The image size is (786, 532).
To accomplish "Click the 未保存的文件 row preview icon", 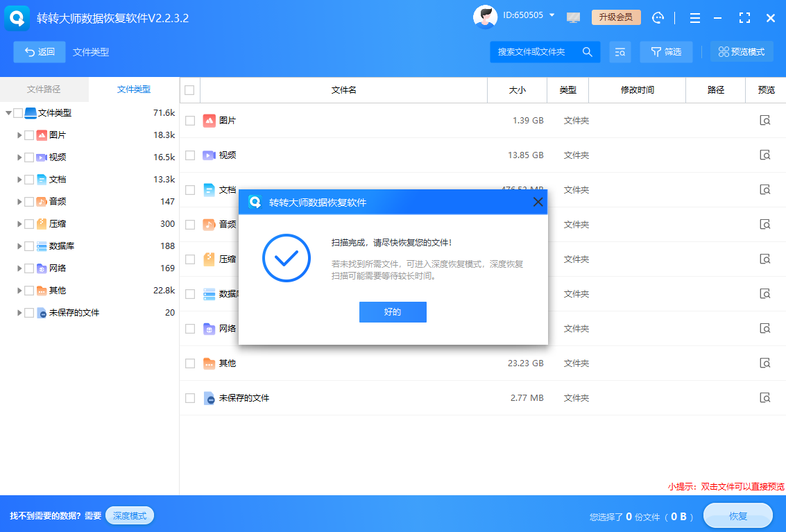I will coord(765,397).
